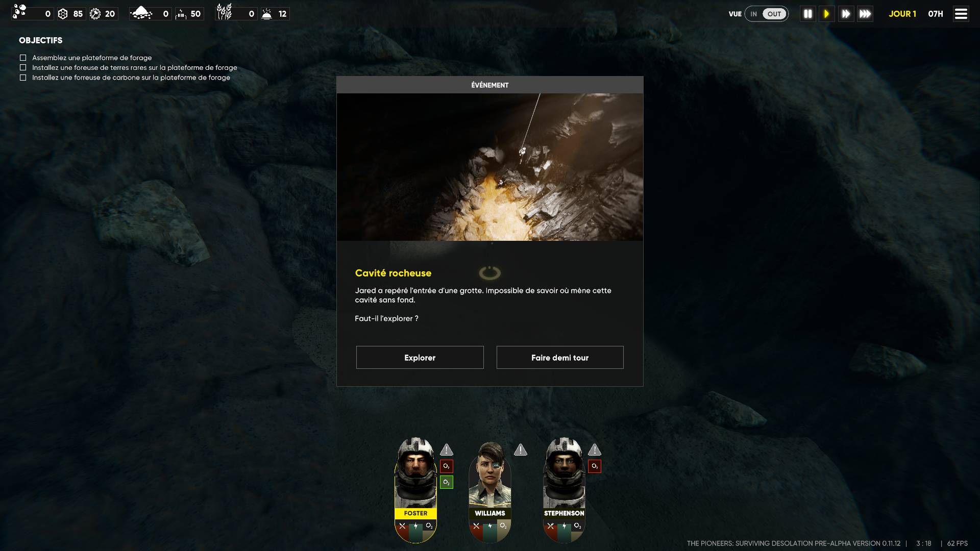Click Williams' warning triangle alert
Screen dimensions: 980x551
pyautogui.click(x=520, y=449)
